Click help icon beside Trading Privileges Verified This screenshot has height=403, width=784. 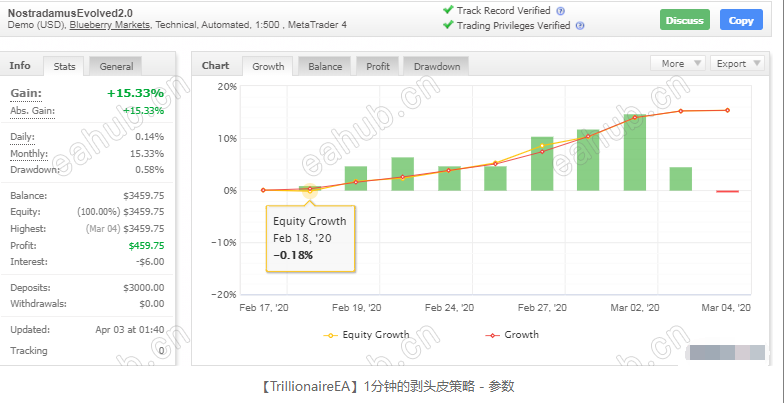pyautogui.click(x=580, y=26)
